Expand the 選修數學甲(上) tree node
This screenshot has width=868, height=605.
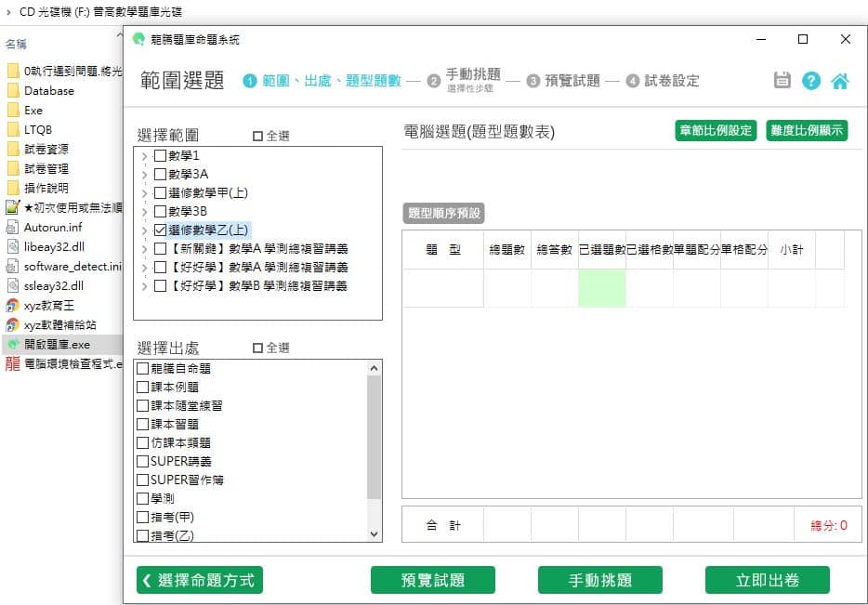[x=144, y=193]
